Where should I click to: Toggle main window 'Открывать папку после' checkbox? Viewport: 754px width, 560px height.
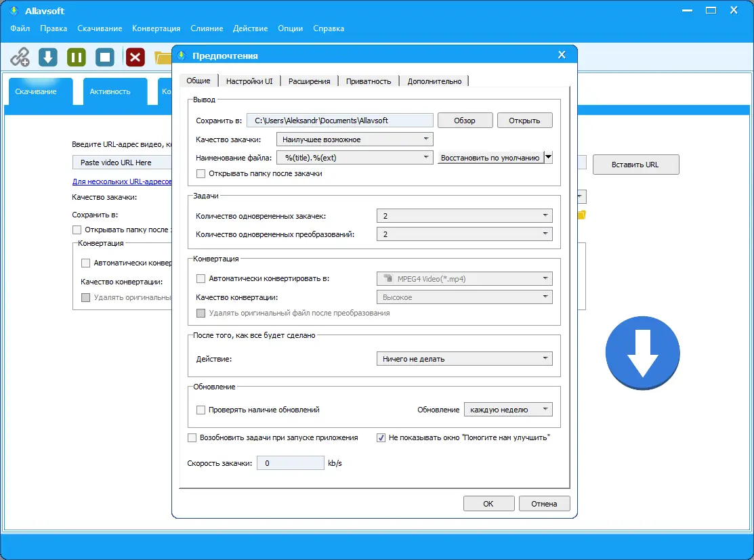point(77,230)
